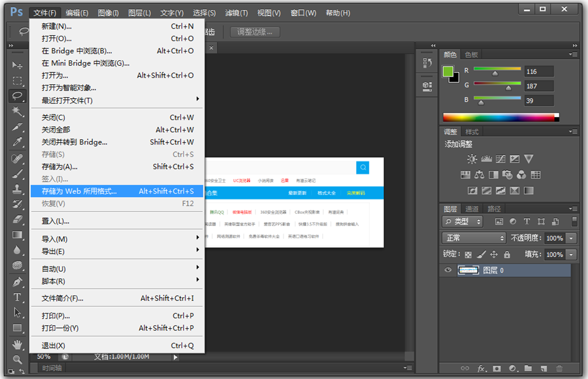
Task: Toggle type layer filter
Action: click(527, 222)
